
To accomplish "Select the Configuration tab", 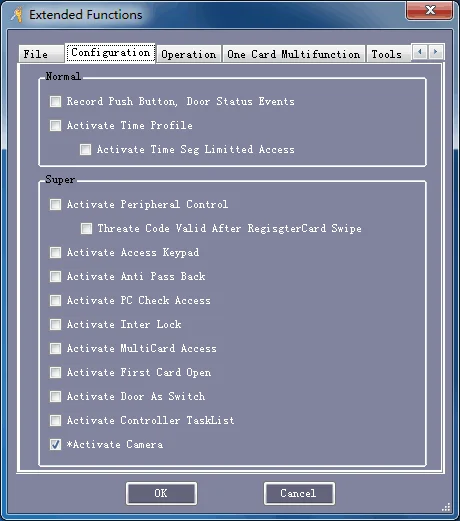I will coord(110,52).
